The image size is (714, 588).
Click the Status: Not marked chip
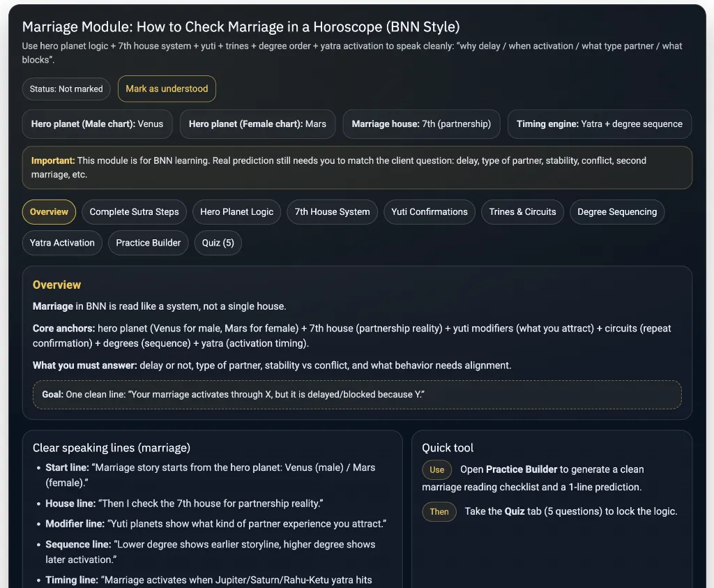[x=66, y=89]
